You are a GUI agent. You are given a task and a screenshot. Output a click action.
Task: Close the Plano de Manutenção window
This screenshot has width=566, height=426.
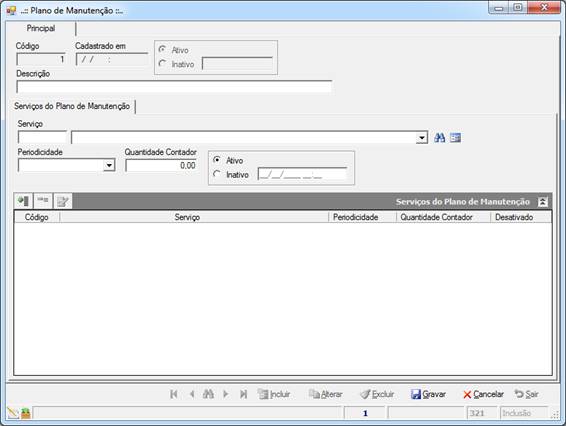tap(544, 7)
